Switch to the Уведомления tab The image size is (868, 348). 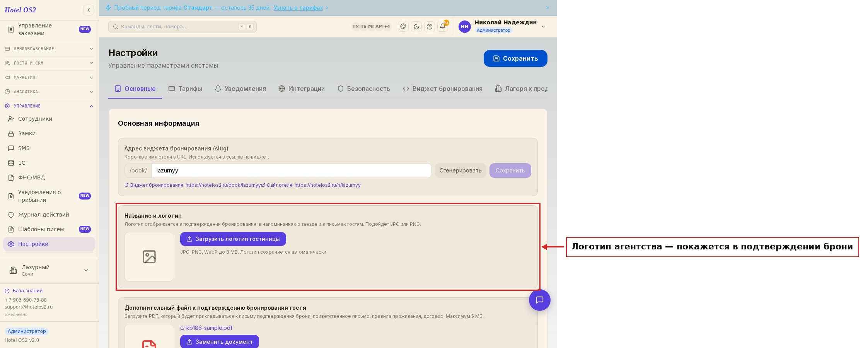pos(240,89)
